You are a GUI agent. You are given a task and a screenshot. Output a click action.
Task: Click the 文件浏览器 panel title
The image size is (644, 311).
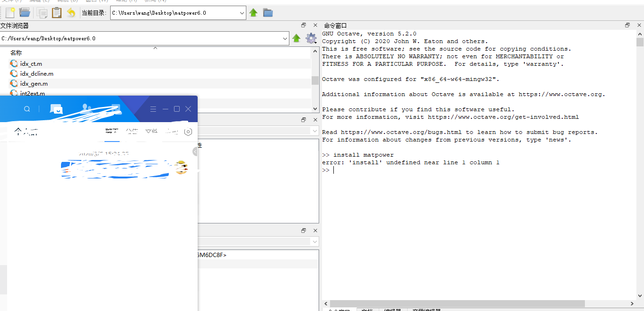15,26
